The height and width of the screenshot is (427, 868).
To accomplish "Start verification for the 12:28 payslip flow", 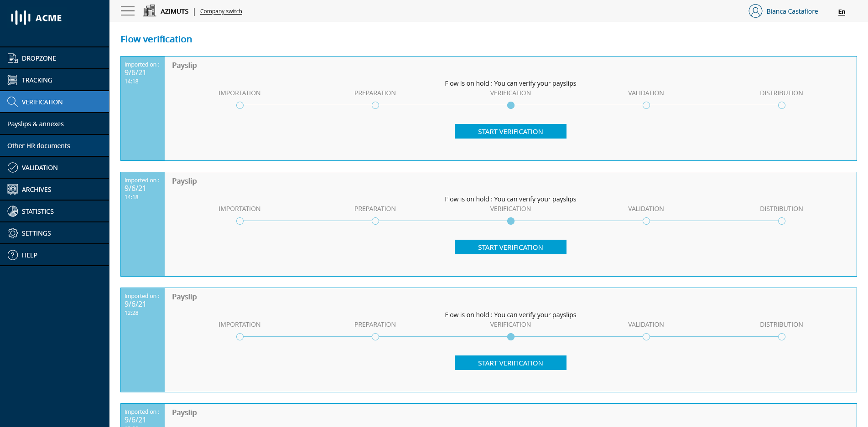I will click(x=510, y=363).
